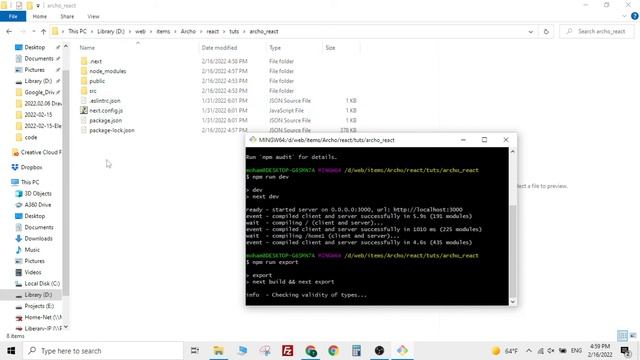
Task: Open Projects (E:) drive in sidebar
Action: tap(39, 306)
